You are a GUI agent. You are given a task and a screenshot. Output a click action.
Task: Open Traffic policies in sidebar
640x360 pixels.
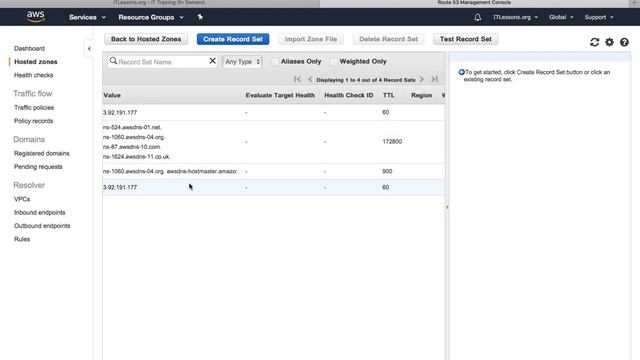click(x=34, y=107)
